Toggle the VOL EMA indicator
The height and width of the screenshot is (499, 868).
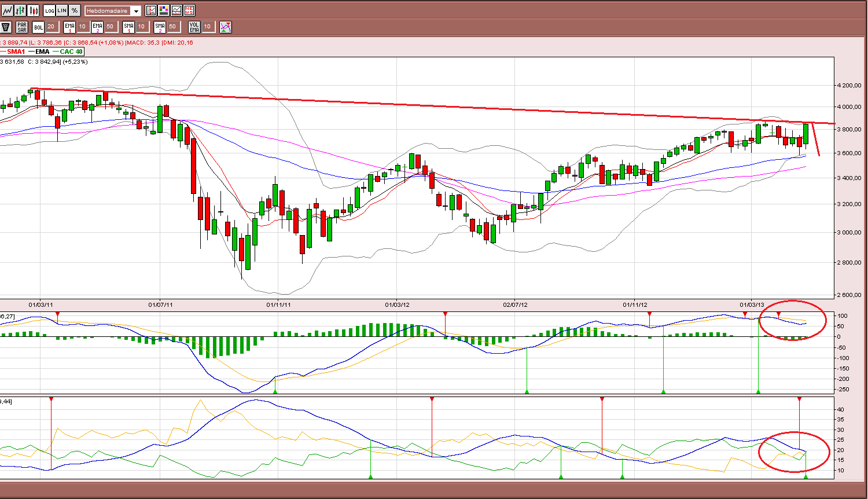coord(194,27)
